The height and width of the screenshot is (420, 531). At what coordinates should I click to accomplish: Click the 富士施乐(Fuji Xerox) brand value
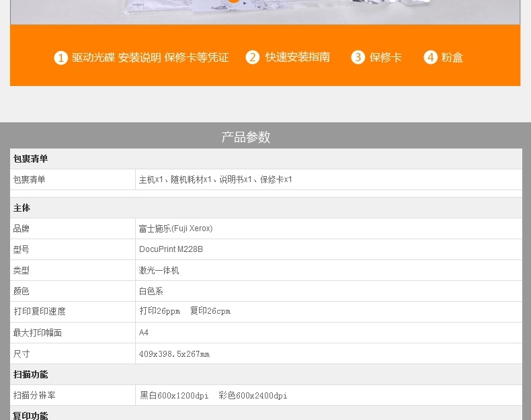point(175,228)
